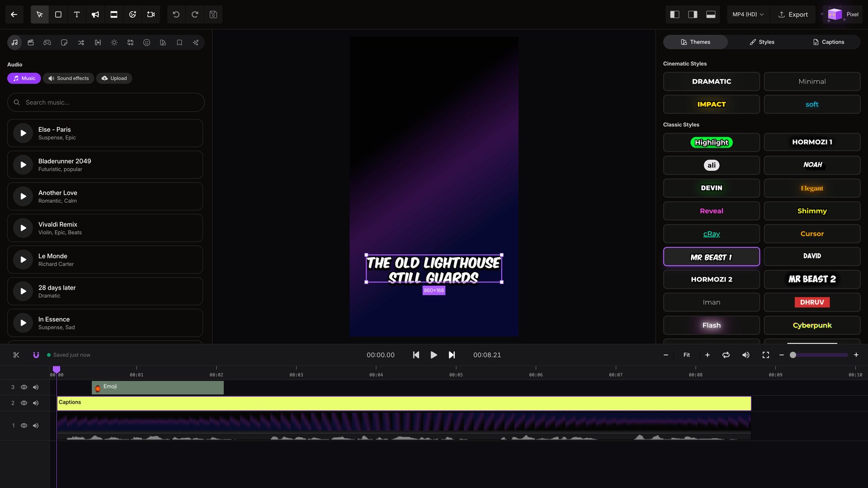Open the emoji smiley panel

146,42
